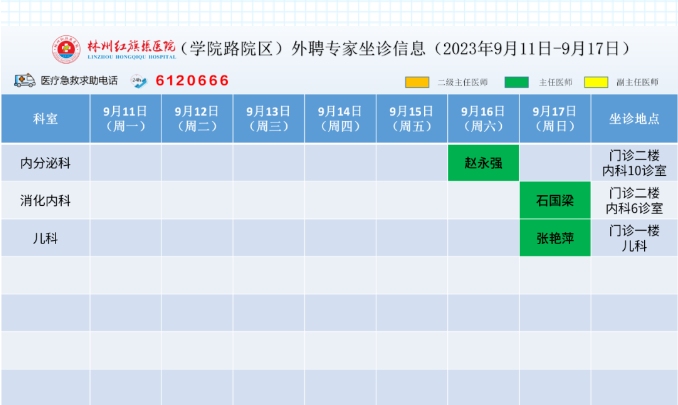Screen dimensions: 678x405
Task: Select the 儿科 department row label
Action: click(45, 238)
